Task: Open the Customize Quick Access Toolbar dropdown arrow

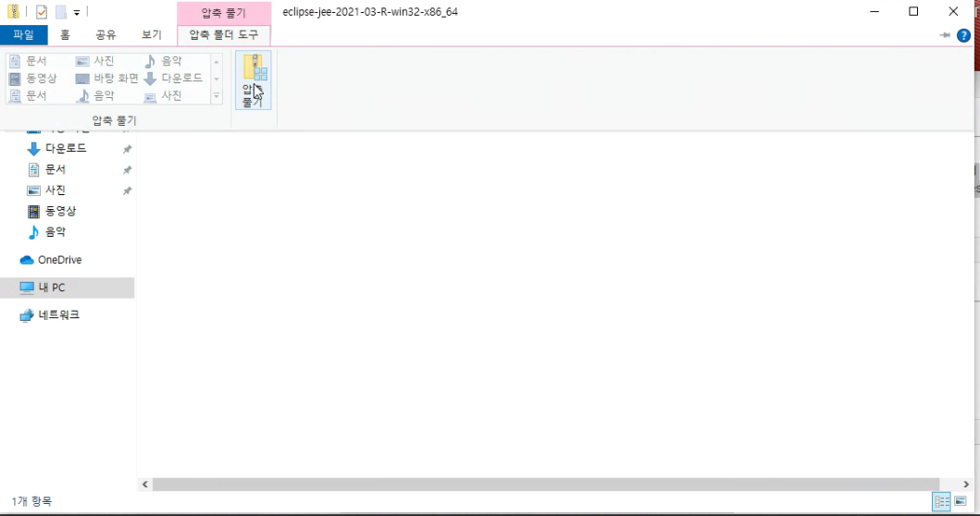Action: [x=76, y=12]
